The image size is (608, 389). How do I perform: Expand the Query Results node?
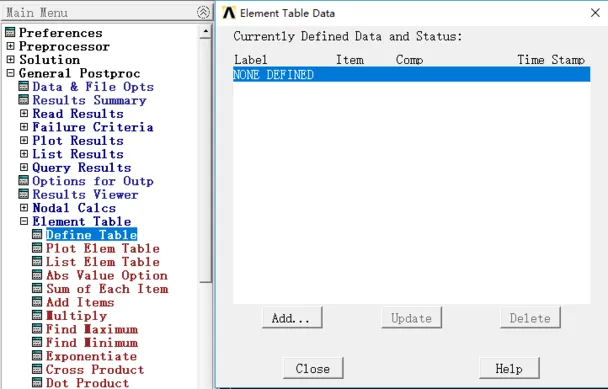pyautogui.click(x=24, y=167)
